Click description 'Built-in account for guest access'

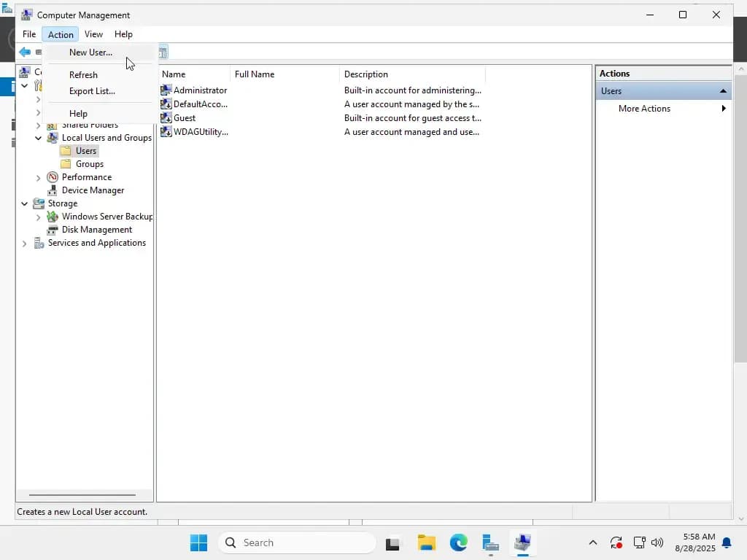[x=413, y=117]
